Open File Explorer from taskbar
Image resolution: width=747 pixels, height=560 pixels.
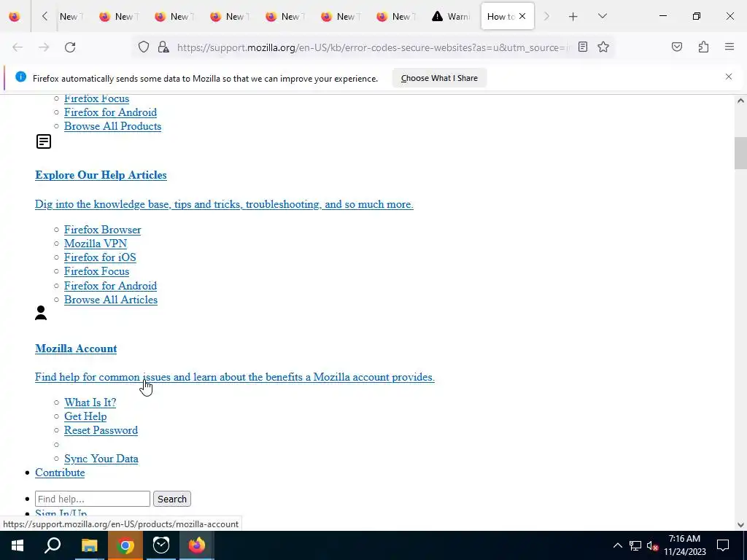click(89, 545)
